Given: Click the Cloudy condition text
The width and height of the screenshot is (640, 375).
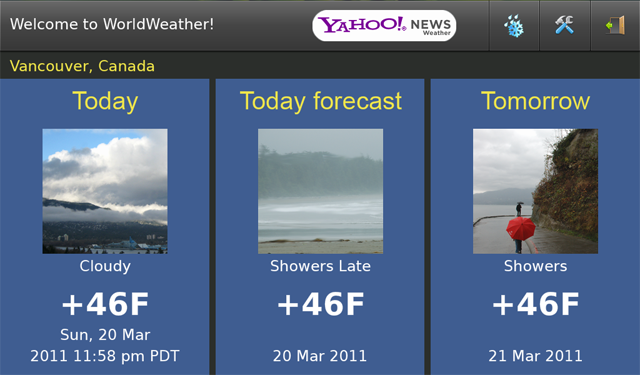Looking at the screenshot, I should (x=105, y=266).
